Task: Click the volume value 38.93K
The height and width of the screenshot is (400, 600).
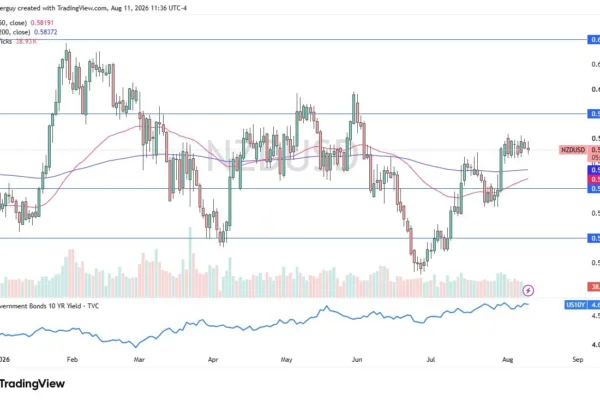Action: pyautogui.click(x=26, y=41)
